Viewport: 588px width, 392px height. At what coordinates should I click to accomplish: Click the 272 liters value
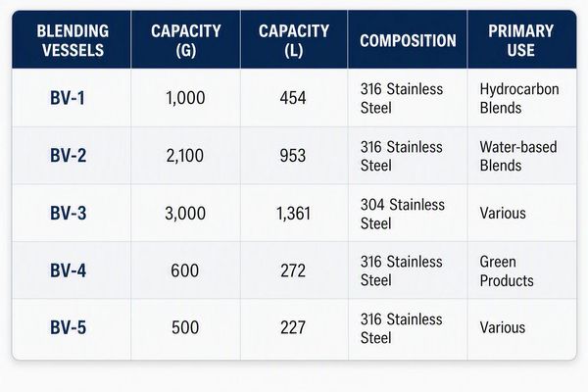click(293, 270)
